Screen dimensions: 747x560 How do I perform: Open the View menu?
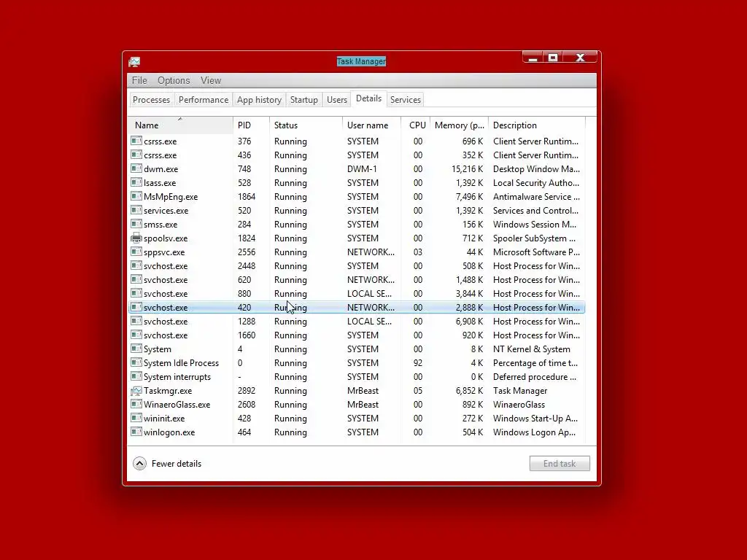point(211,80)
